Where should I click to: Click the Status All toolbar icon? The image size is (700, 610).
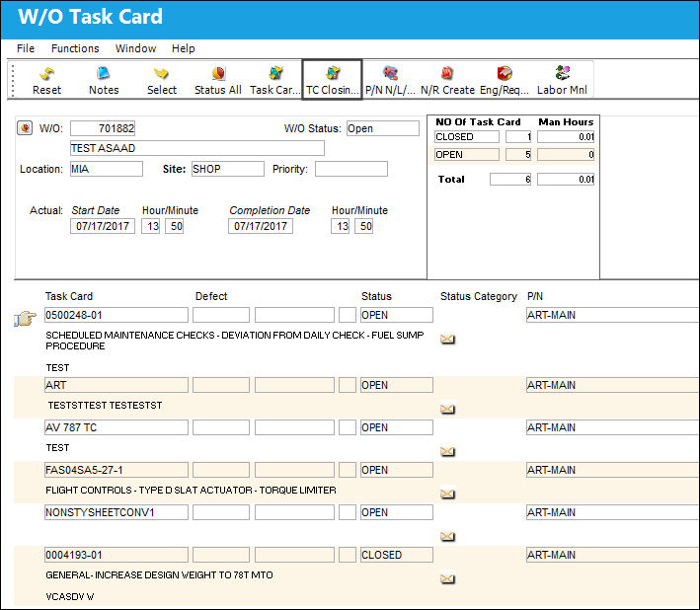pos(218,80)
